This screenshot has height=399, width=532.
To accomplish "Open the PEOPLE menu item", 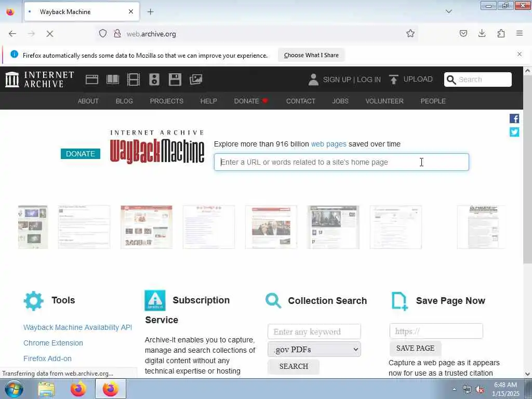I will 433,101.
